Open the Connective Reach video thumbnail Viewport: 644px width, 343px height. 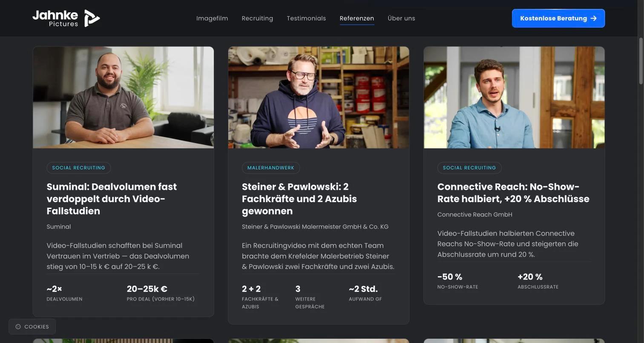514,97
